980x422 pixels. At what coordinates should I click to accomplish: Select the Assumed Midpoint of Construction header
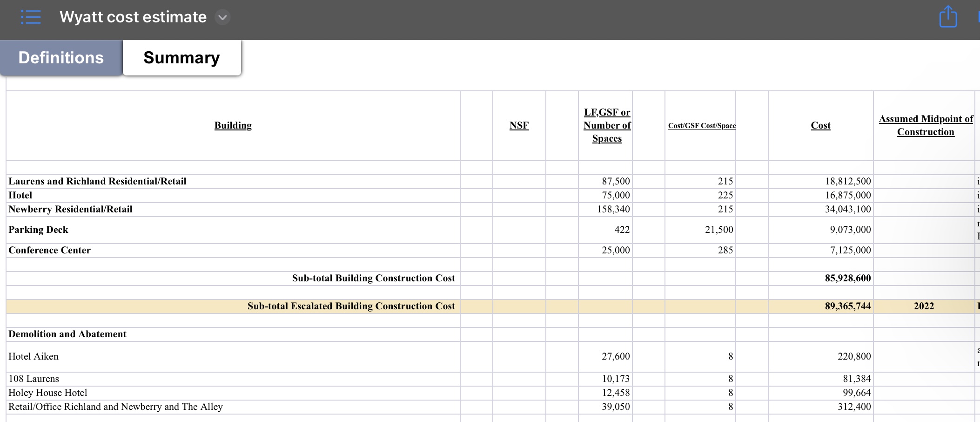[x=925, y=125]
